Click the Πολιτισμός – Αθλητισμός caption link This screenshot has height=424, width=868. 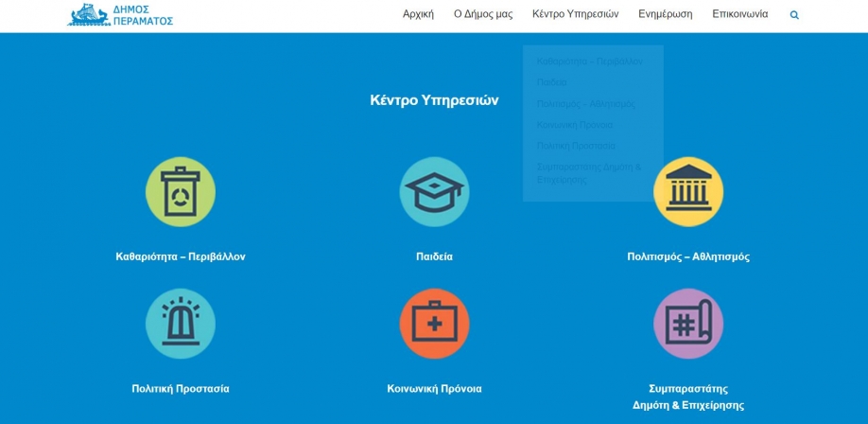688,256
